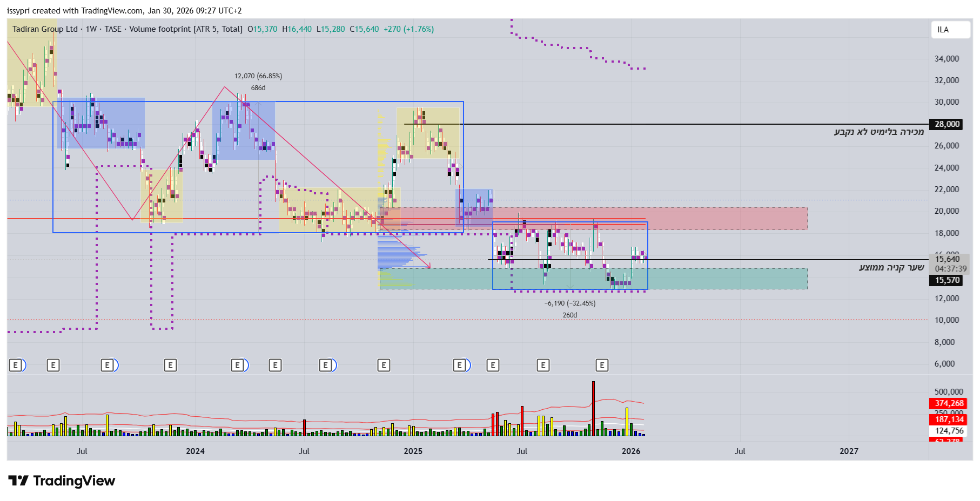Click the 260d duration label
The image size is (980, 501).
point(570,315)
